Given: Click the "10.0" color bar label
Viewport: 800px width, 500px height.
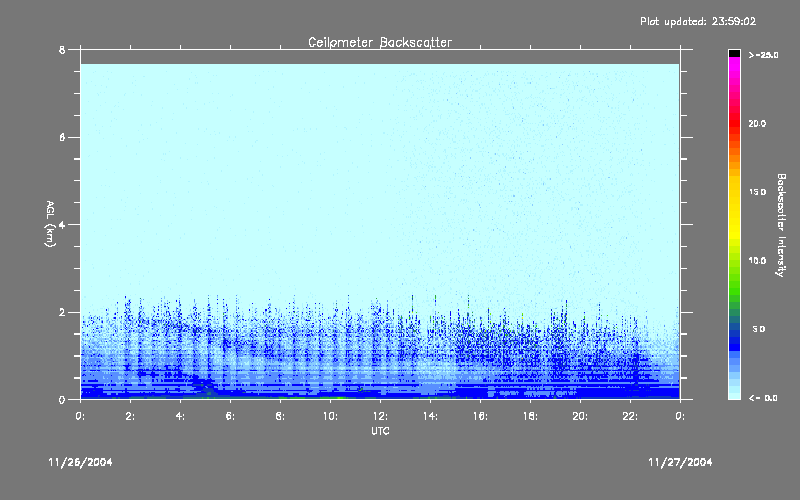Looking at the screenshot, I should pyautogui.click(x=757, y=261).
